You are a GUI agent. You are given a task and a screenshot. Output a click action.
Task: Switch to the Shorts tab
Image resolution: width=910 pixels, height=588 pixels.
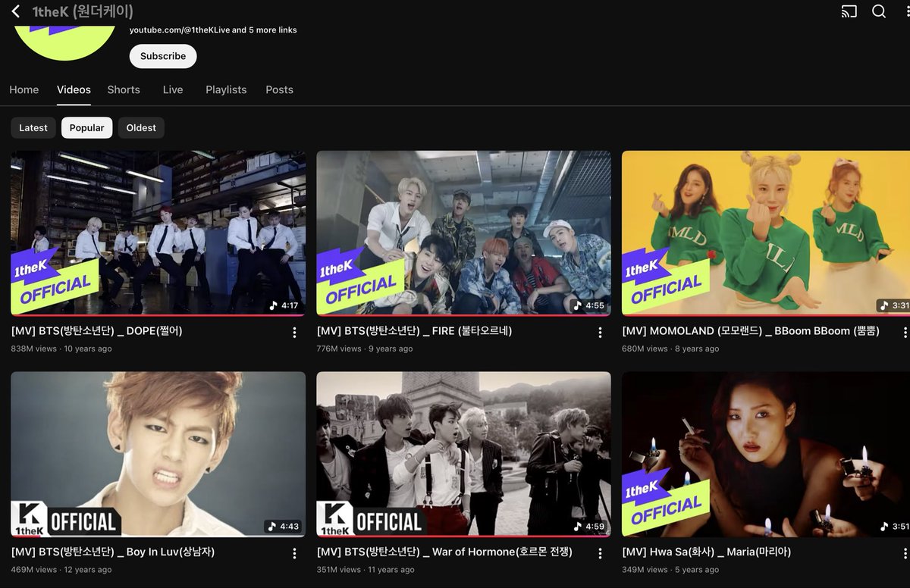pyautogui.click(x=124, y=89)
